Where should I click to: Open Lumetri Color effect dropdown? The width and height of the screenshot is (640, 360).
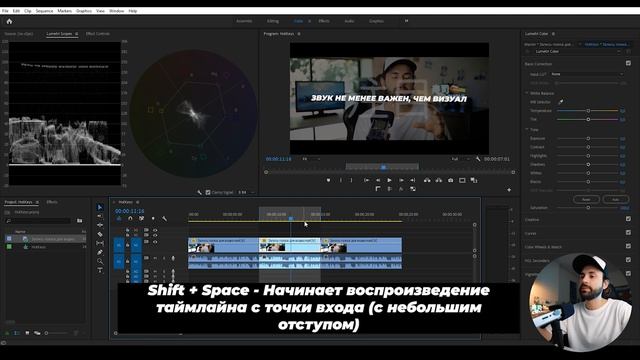[577, 51]
